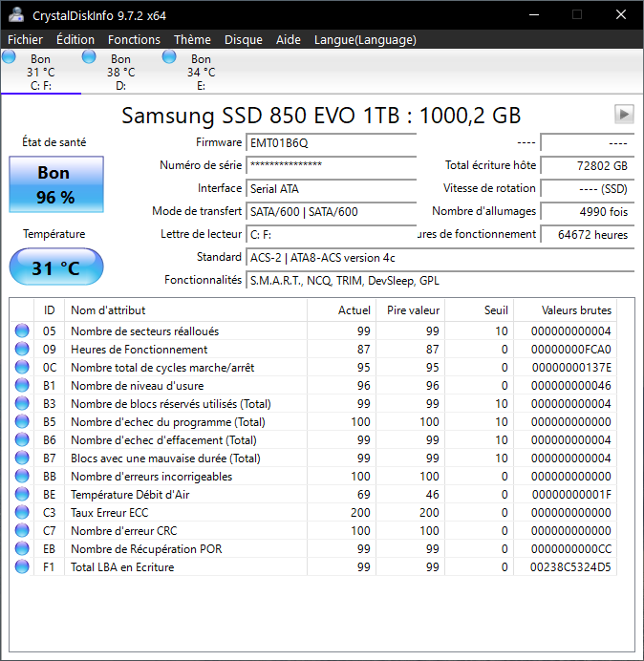
Task: Open the Thème menu
Action: pos(192,39)
